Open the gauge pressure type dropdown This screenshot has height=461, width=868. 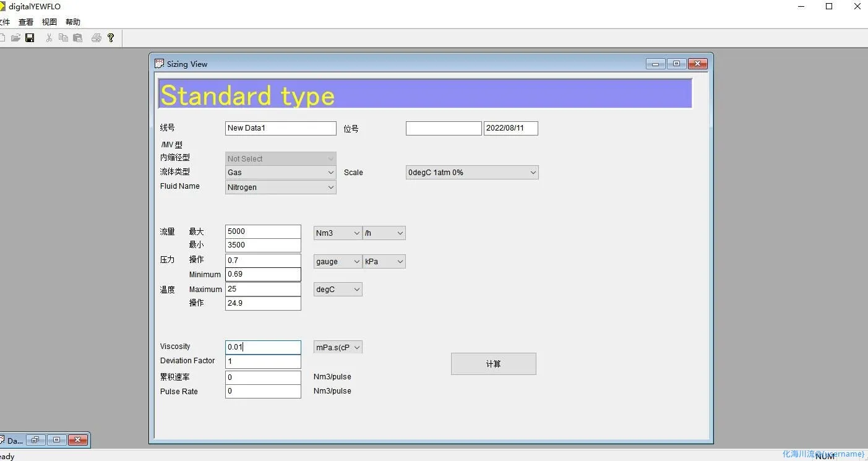click(338, 262)
